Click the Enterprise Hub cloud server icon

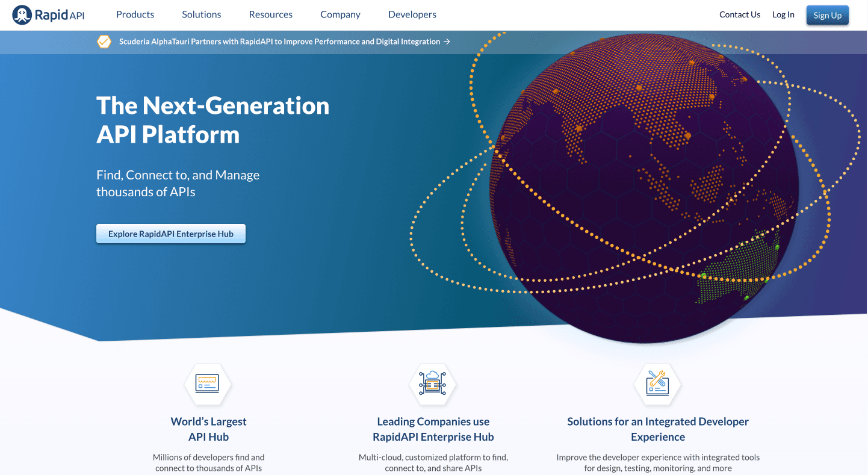tap(433, 384)
